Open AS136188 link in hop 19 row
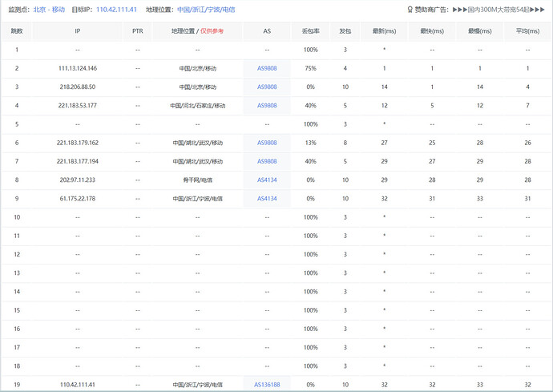Image resolution: width=553 pixels, height=392 pixels. click(x=267, y=385)
